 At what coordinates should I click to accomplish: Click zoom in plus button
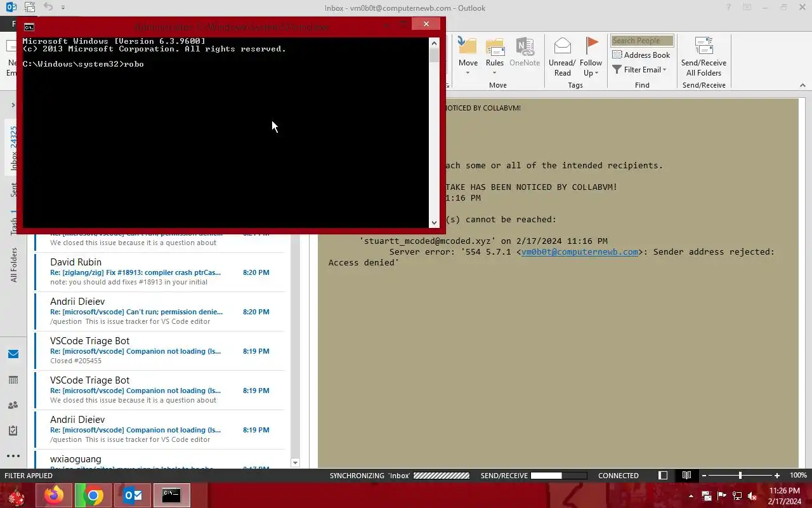click(776, 475)
